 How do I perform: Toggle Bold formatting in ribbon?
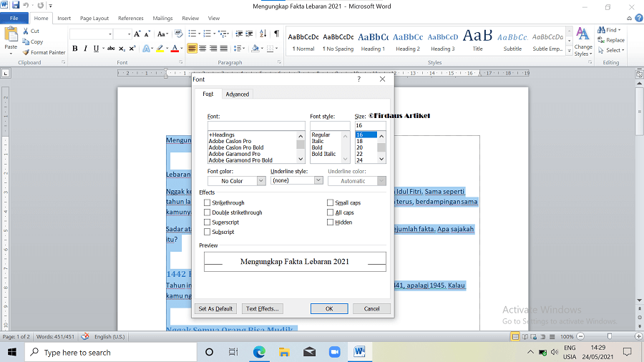[74, 49]
